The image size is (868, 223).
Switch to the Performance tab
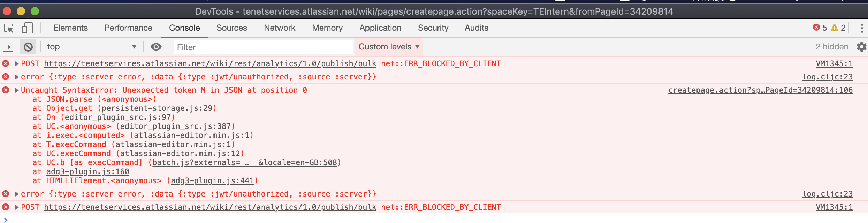tap(128, 28)
